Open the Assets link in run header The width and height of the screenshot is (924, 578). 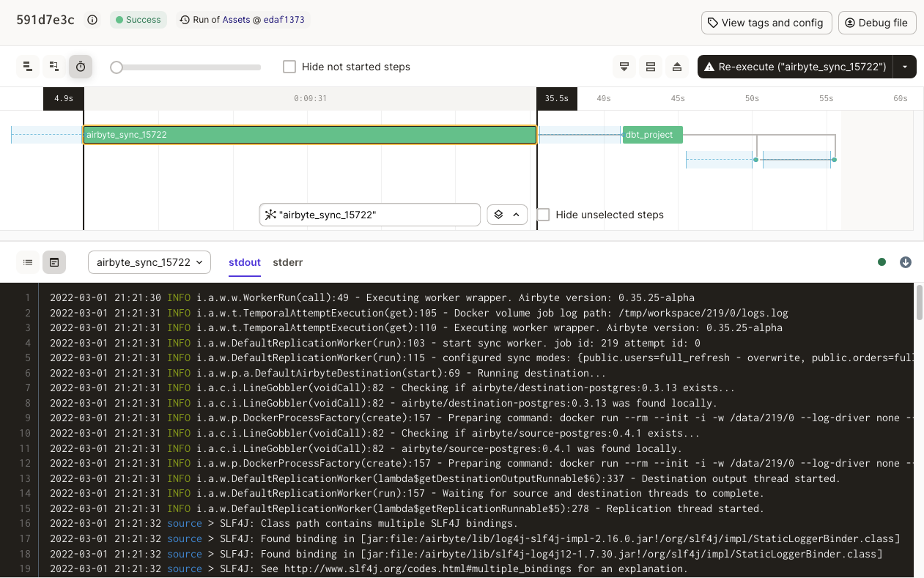tap(237, 20)
